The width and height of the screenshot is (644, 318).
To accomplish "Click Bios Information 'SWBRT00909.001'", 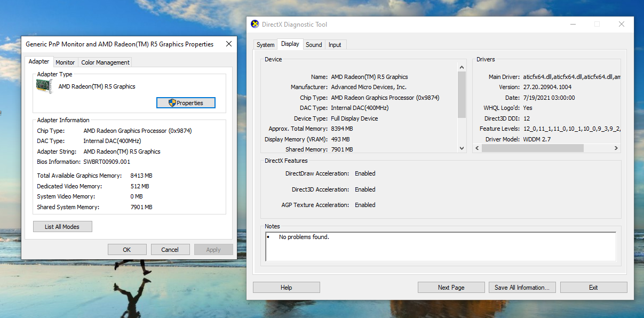I will tap(107, 162).
